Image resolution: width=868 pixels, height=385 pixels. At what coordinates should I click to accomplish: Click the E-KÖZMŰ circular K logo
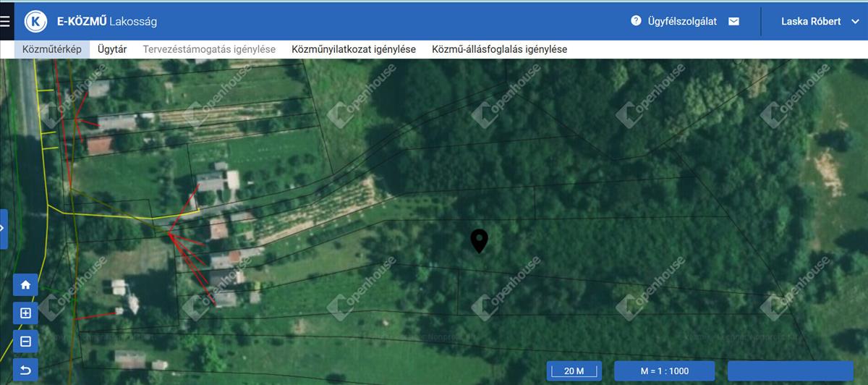click(35, 21)
